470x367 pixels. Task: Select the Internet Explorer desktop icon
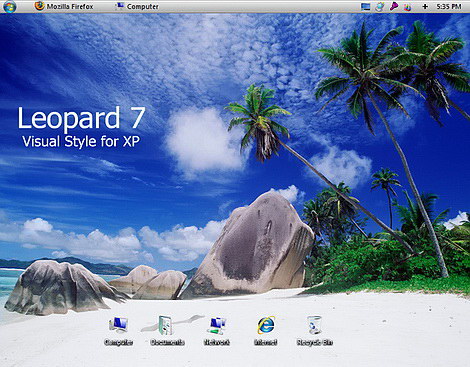(266, 325)
